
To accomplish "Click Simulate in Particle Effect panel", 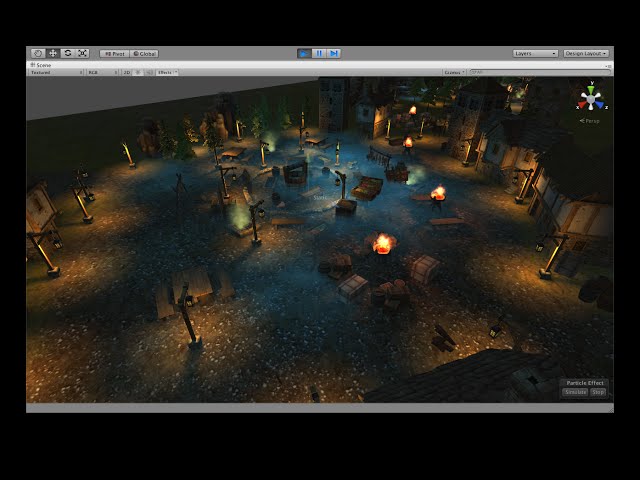I will coord(575,392).
